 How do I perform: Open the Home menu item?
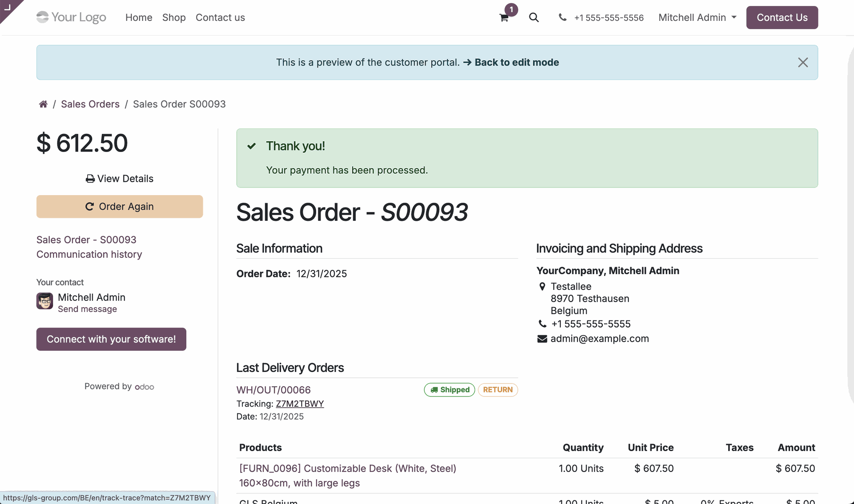(x=139, y=17)
